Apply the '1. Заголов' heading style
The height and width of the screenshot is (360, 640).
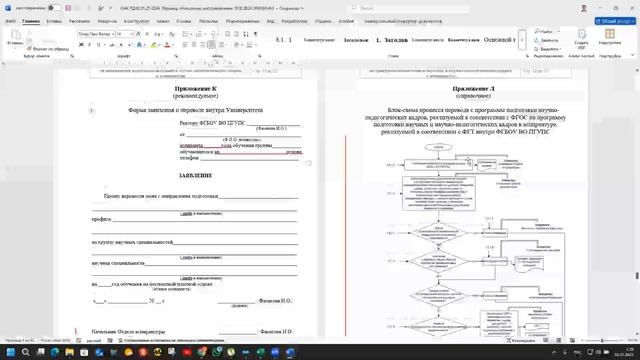click(391, 40)
